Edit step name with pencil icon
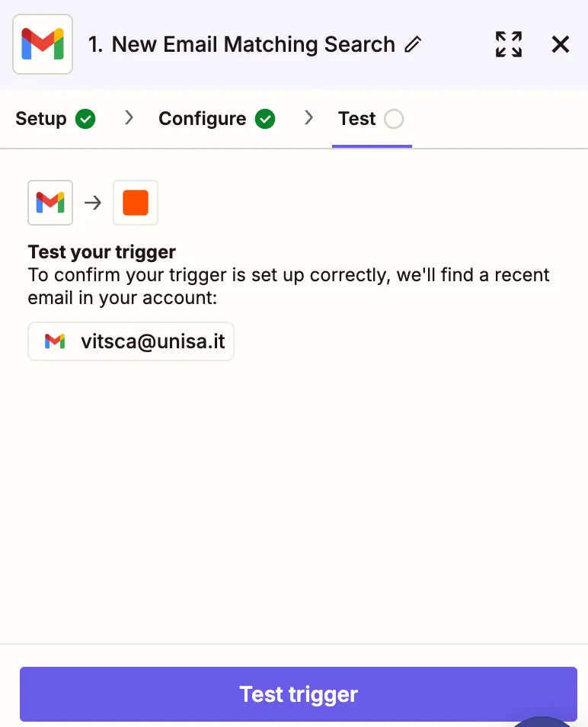Screen dimensions: 588x727 point(412,44)
